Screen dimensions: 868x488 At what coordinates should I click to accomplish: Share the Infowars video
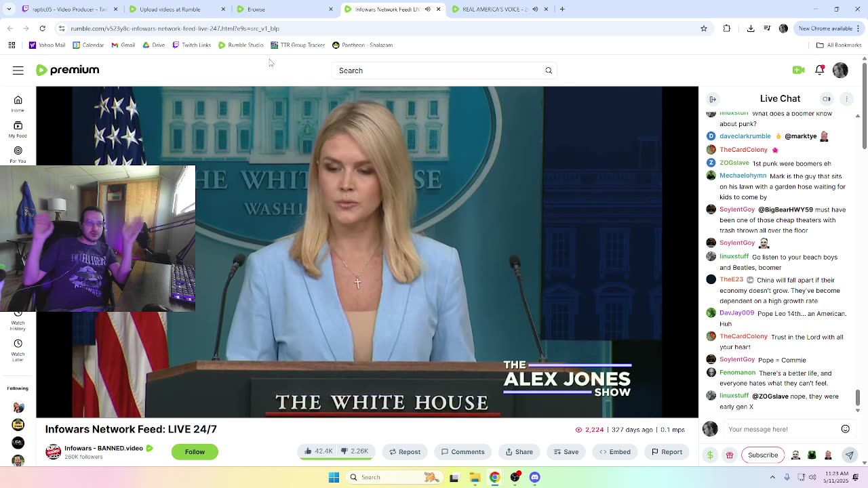519,452
